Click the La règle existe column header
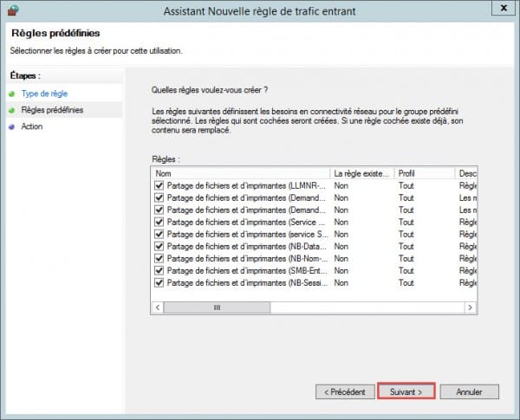The height and width of the screenshot is (420, 520). [x=362, y=174]
